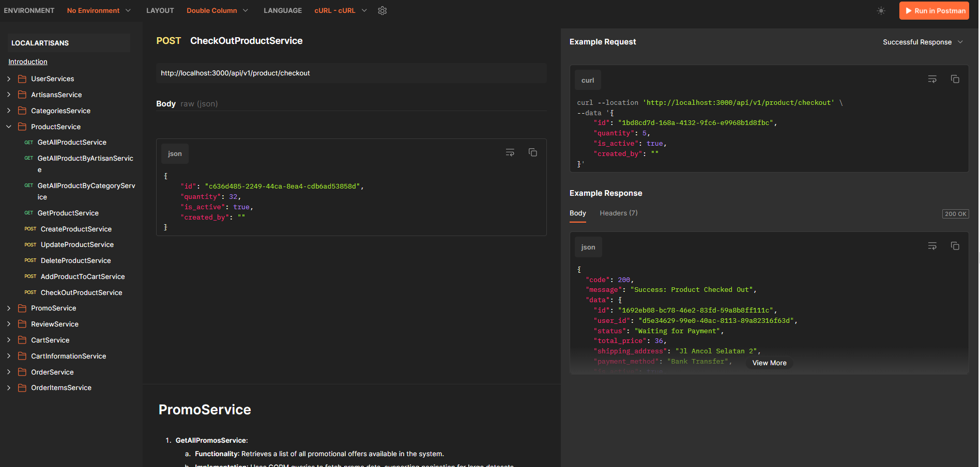Copy the Body json snippet
The image size is (980, 467).
pos(532,152)
